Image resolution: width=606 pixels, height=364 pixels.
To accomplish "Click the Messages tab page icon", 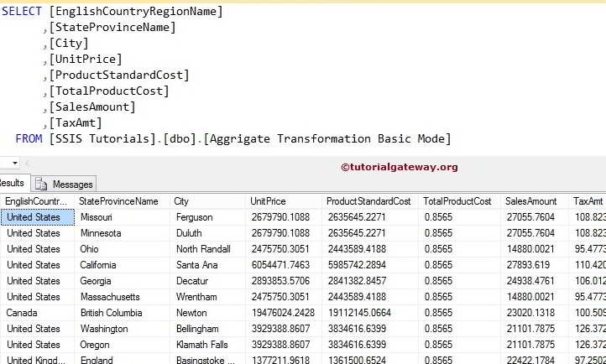I will click(41, 185).
